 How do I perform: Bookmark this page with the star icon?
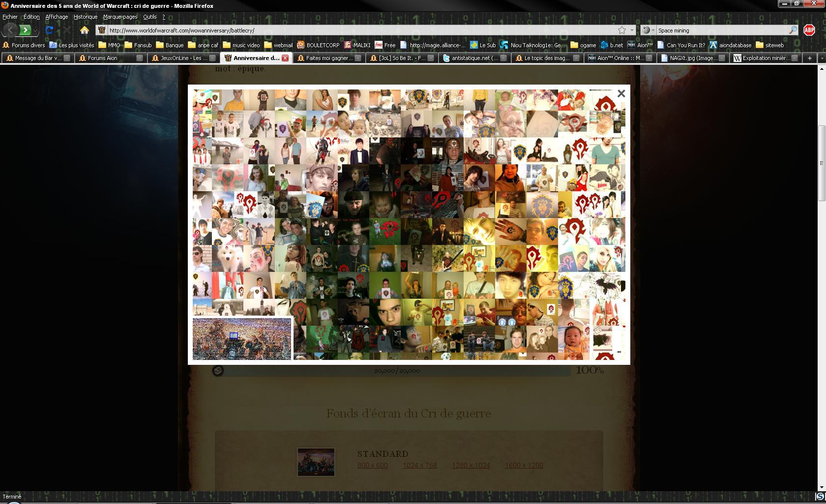pos(621,30)
